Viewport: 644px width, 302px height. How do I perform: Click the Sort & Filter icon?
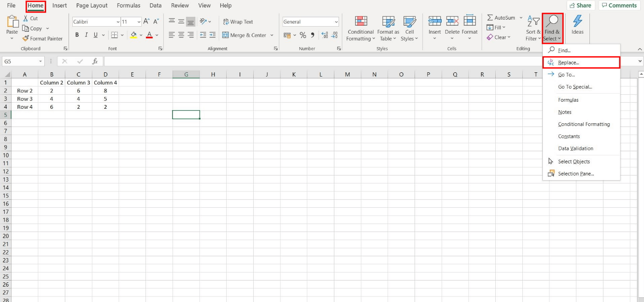click(533, 21)
